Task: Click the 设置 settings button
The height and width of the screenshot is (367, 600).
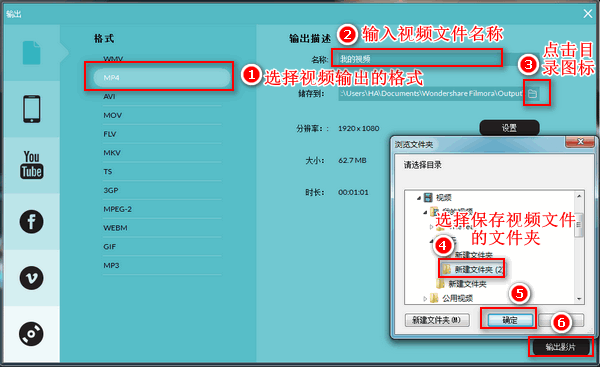Action: click(509, 128)
